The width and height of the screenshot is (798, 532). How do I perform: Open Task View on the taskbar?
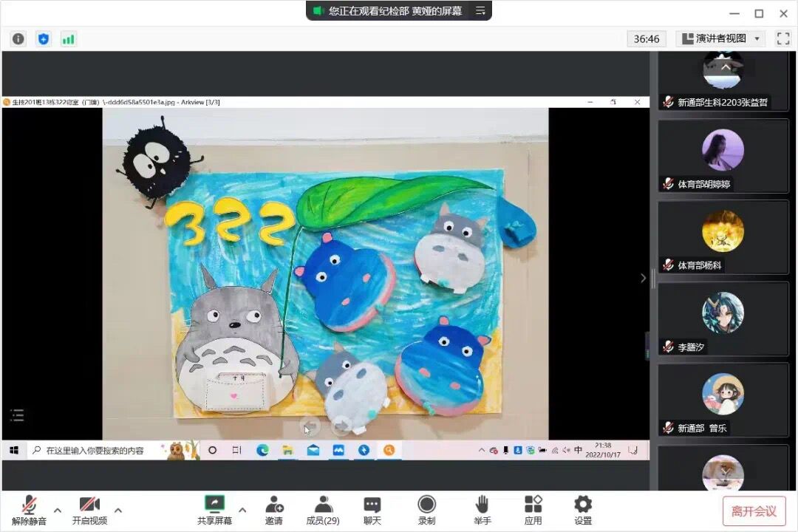point(236,451)
